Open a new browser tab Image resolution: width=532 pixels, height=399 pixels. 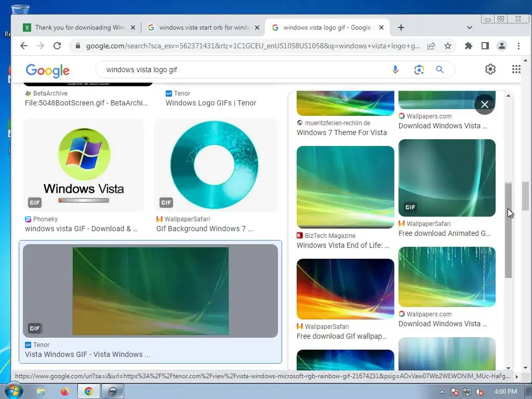pyautogui.click(x=401, y=28)
